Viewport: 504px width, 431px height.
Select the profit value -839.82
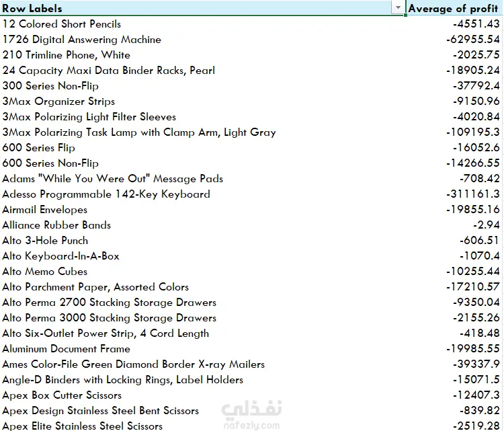click(480, 410)
